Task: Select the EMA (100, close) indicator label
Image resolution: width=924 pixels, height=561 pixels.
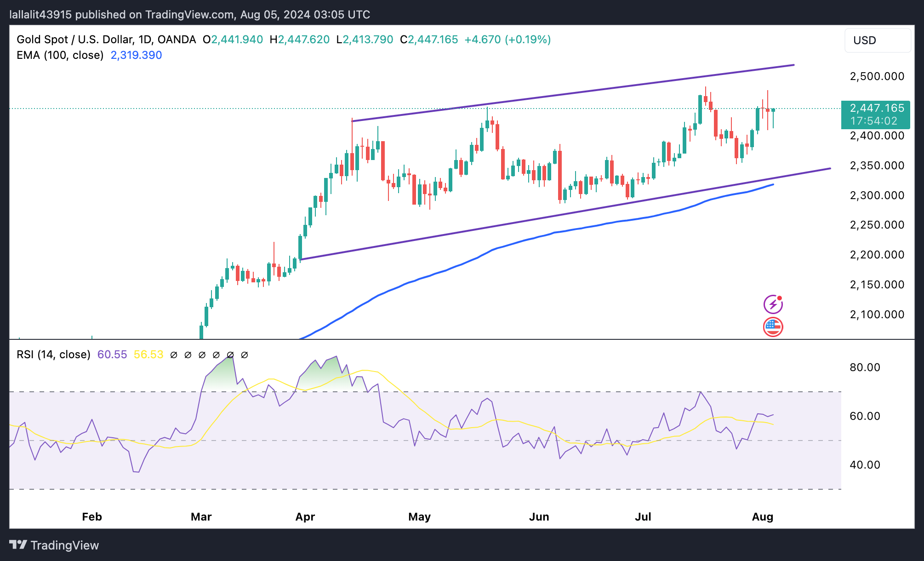Action: pyautogui.click(x=60, y=55)
